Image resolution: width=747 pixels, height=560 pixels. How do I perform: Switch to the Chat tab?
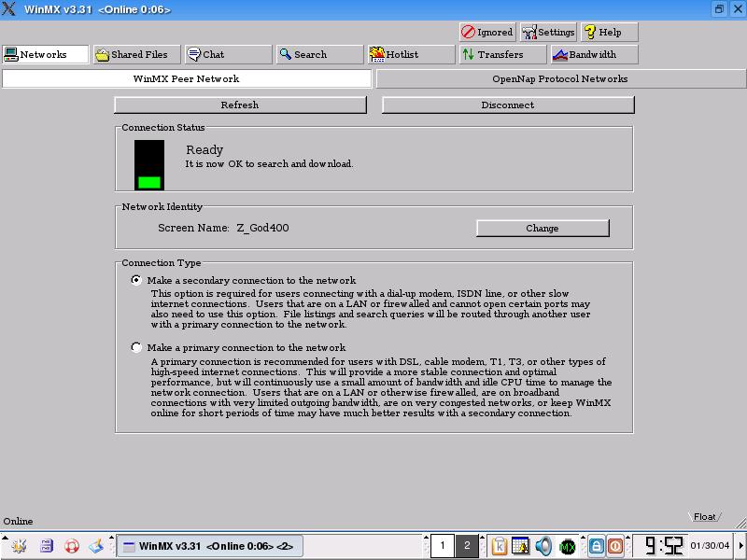pyautogui.click(x=228, y=54)
